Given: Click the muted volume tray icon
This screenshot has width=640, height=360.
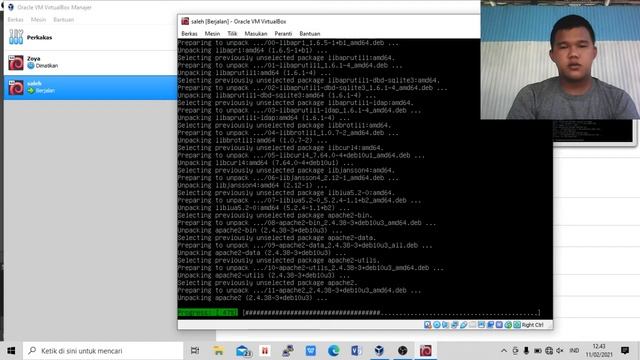Looking at the screenshot, I should (x=560, y=351).
